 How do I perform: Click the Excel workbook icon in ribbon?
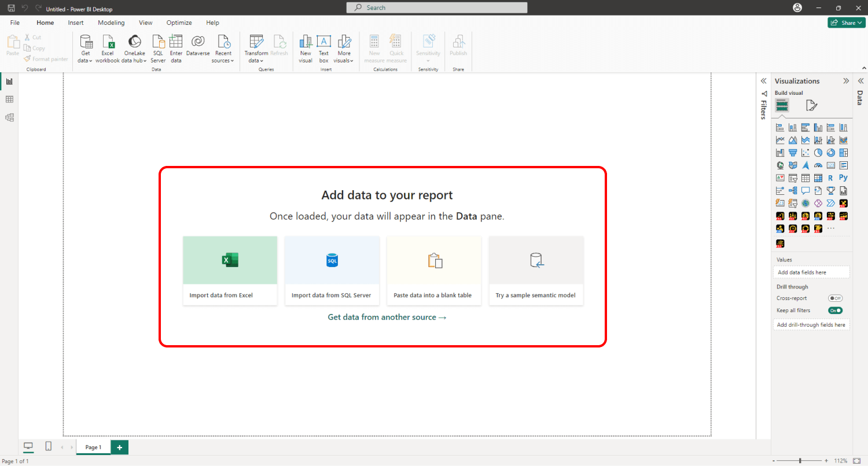click(x=108, y=42)
